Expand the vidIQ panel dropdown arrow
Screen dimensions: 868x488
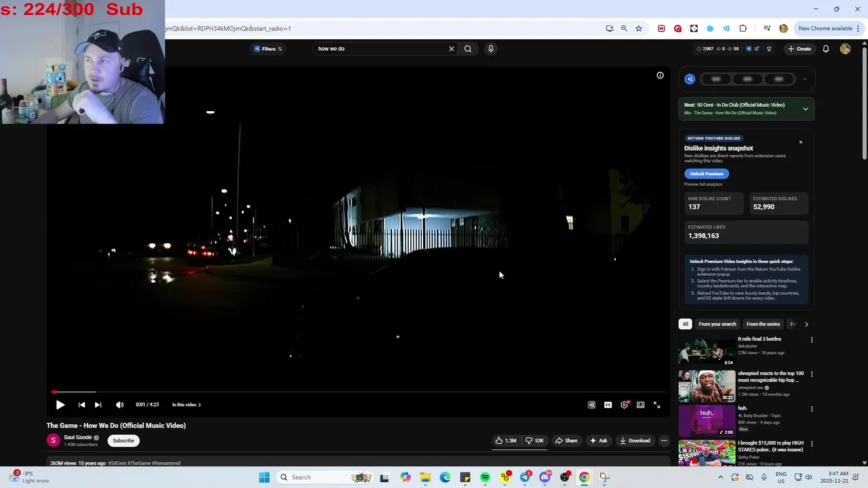pyautogui.click(x=805, y=79)
